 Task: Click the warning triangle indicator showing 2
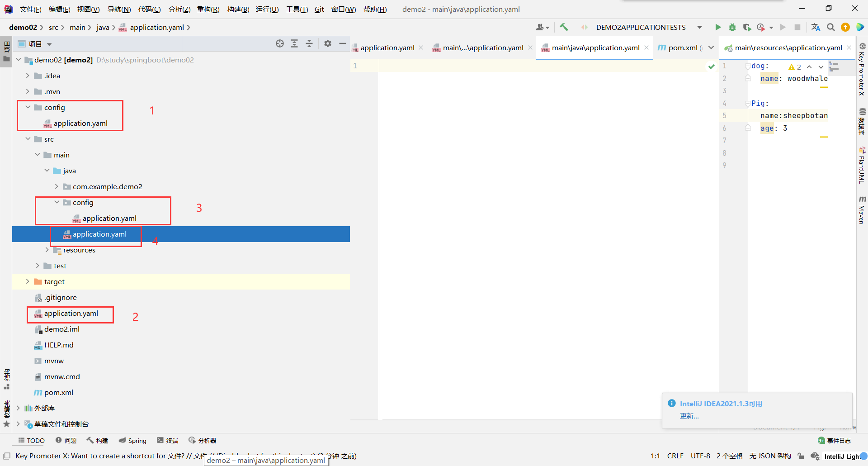pos(794,67)
